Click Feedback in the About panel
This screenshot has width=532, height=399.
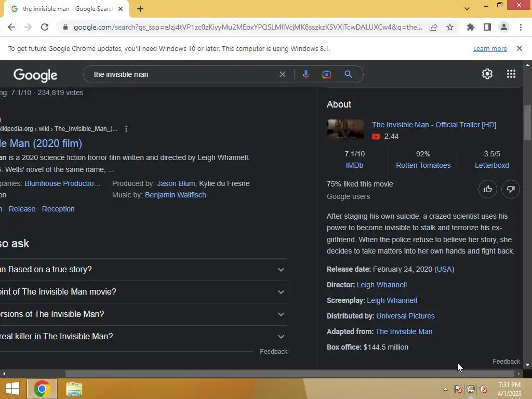point(506,362)
